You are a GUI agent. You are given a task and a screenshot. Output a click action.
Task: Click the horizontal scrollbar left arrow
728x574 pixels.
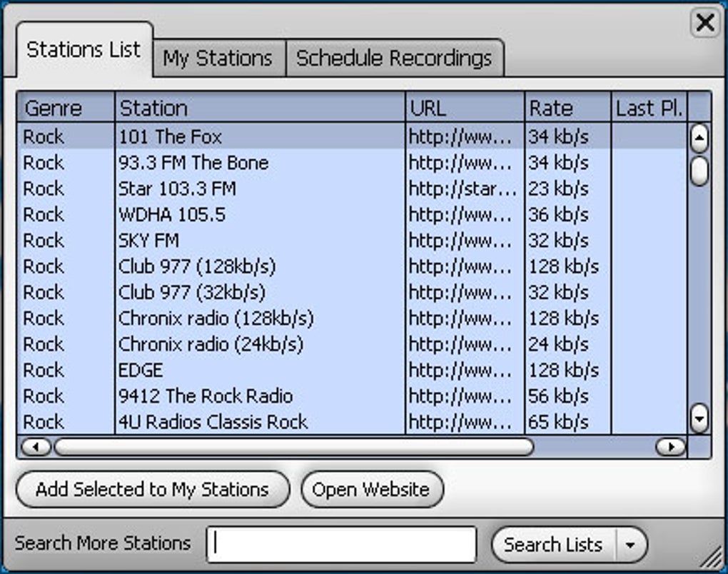36,447
